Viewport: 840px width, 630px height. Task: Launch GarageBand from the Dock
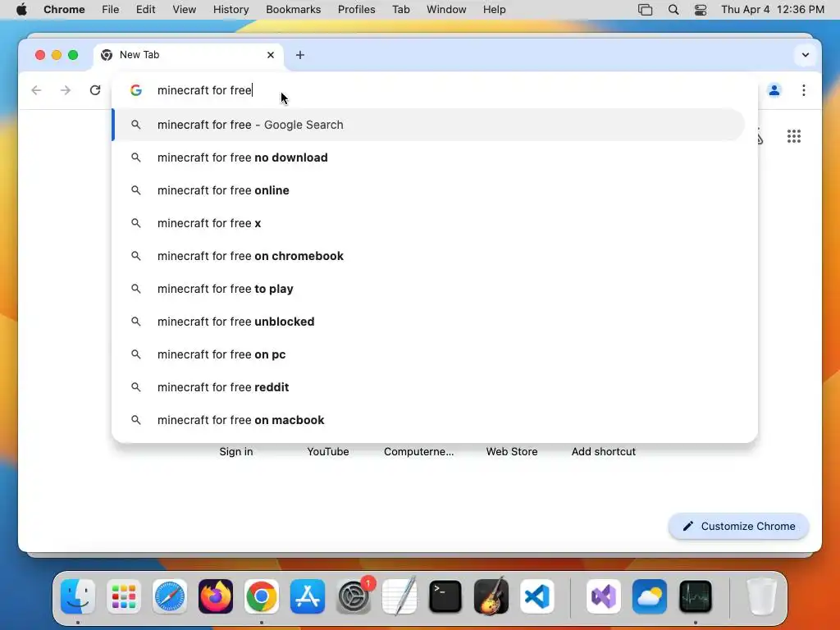click(491, 596)
